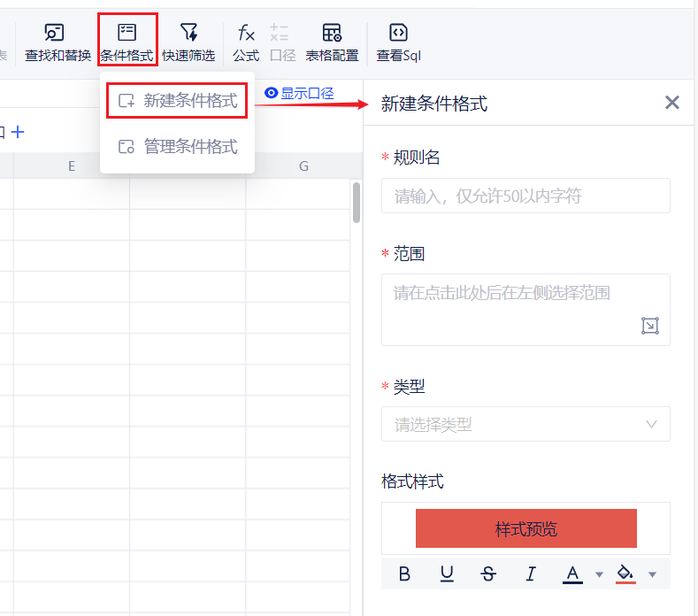Open the fill color dropdown arrow
698x616 pixels.
pyautogui.click(x=652, y=574)
